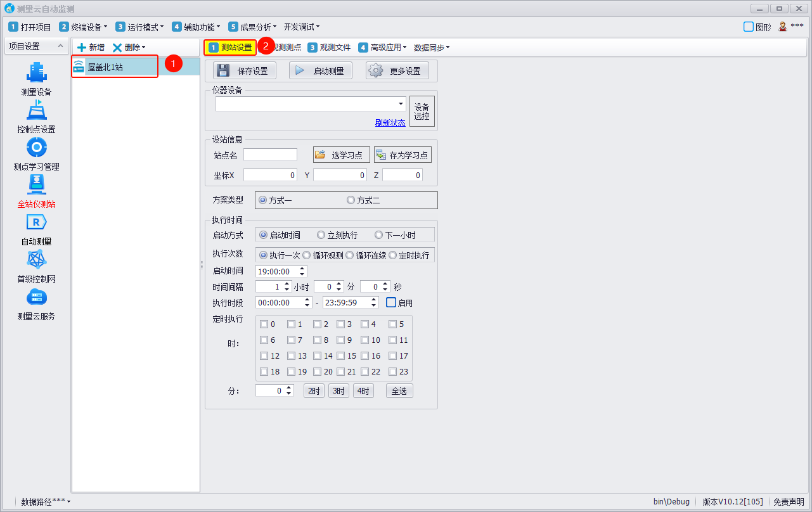Open the 成果分析 menu
The height and width of the screenshot is (512, 812).
coord(252,27)
